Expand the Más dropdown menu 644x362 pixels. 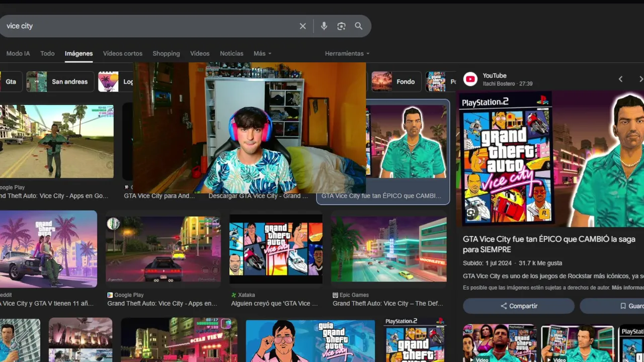[x=263, y=54]
